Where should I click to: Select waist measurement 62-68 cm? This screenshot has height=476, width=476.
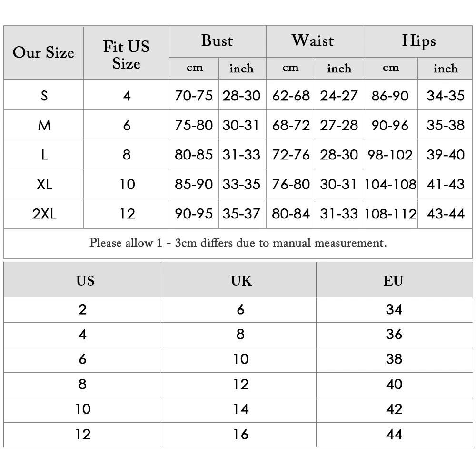(291, 96)
